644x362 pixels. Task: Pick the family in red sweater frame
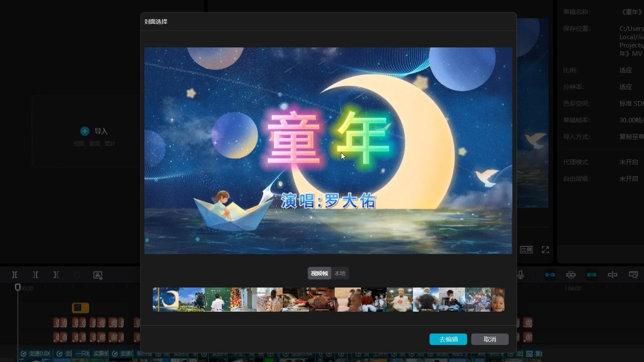[374, 300]
